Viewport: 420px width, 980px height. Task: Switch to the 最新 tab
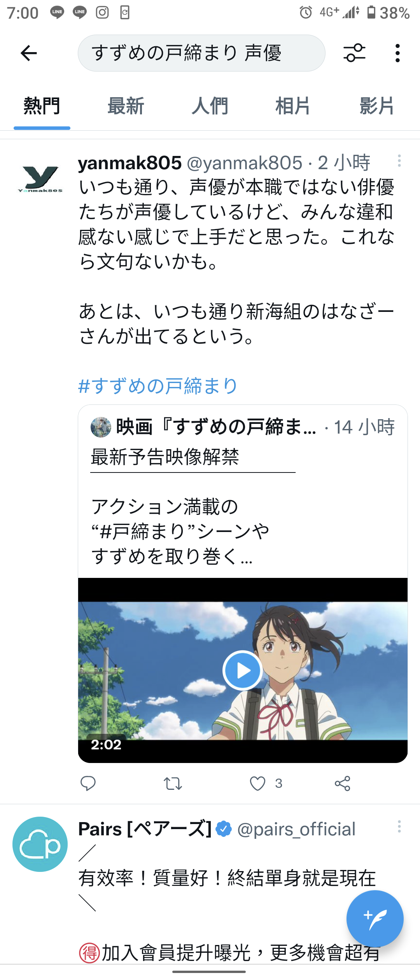pyautogui.click(x=126, y=106)
